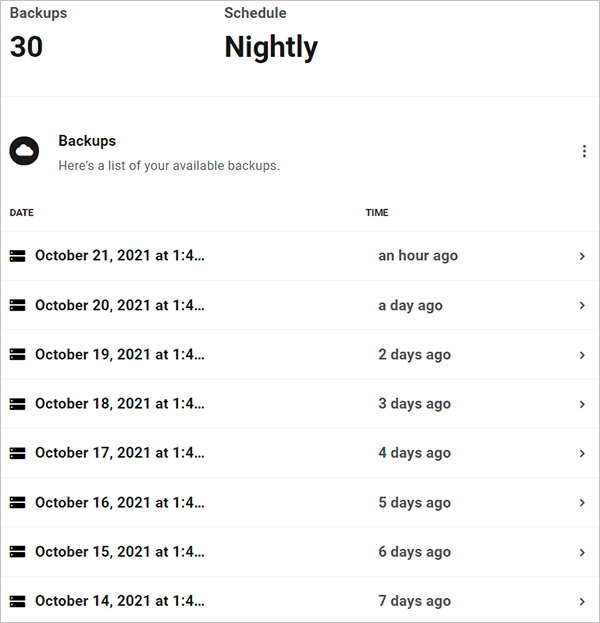Click the cloud Backups icon
This screenshot has width=600, height=623.
24,151
